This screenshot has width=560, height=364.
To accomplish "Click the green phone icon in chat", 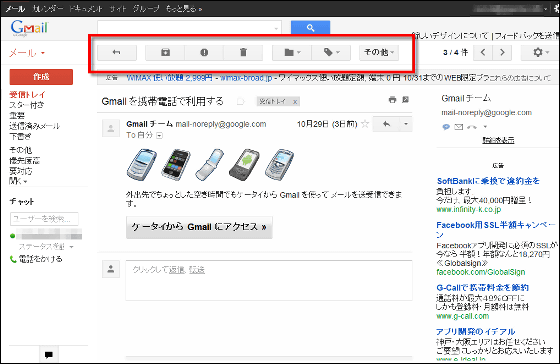I will (x=13, y=259).
